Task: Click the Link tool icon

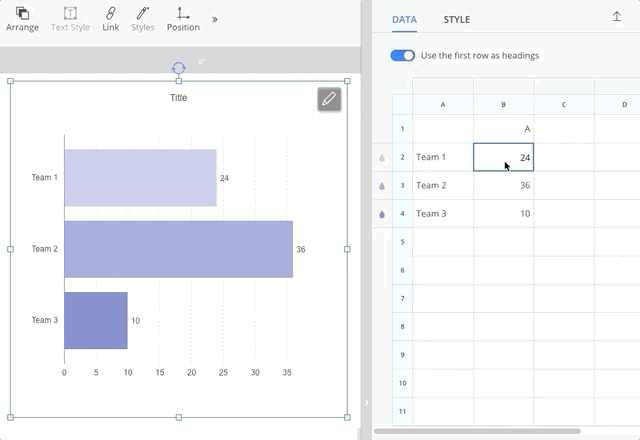Action: 110,18
